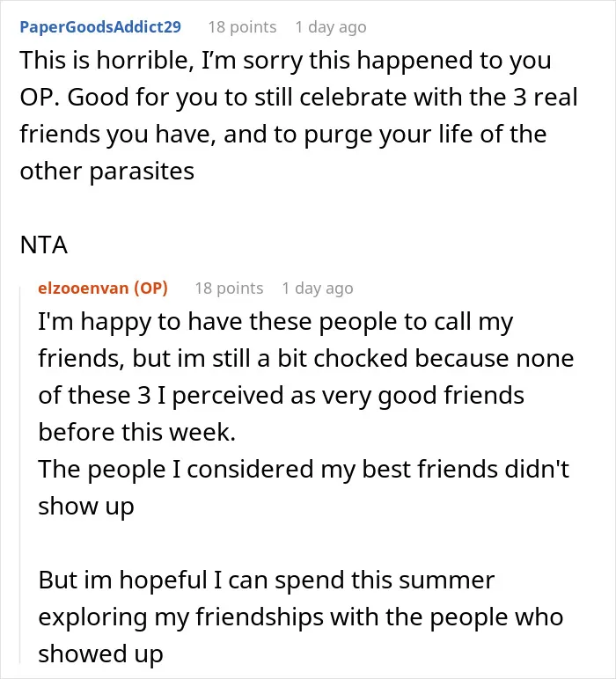This screenshot has height=679, width=616.
Task: Click the NTA verdict text
Action: coord(44,245)
